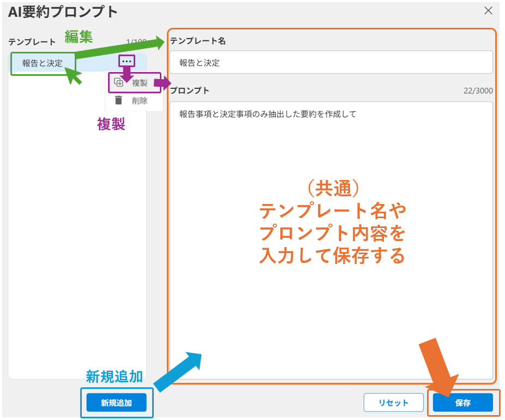
Task: Save the template with 保存 button
Action: pos(462,403)
